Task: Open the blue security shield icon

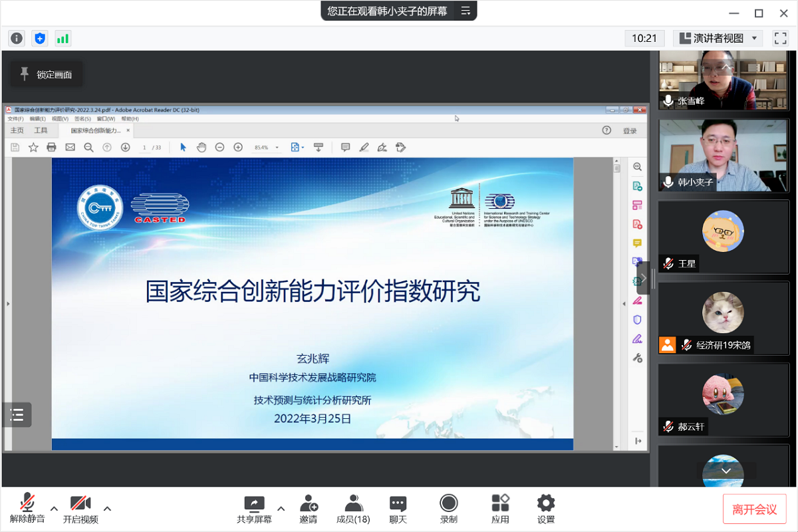Action: point(40,39)
